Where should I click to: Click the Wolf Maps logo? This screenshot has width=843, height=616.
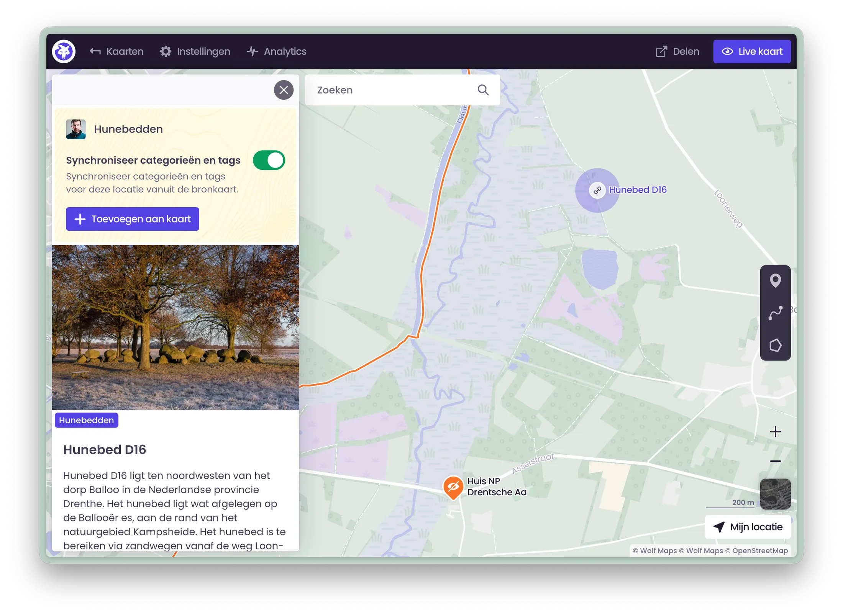(63, 51)
